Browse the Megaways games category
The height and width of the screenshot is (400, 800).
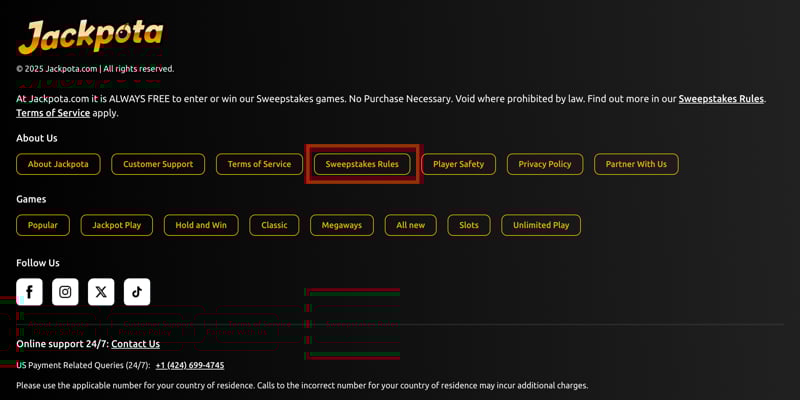pos(342,225)
